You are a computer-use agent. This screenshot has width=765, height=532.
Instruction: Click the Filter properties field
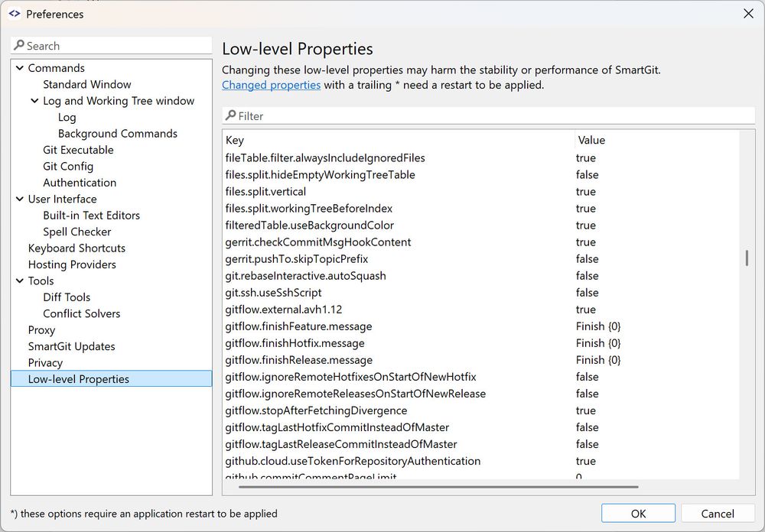click(x=488, y=115)
